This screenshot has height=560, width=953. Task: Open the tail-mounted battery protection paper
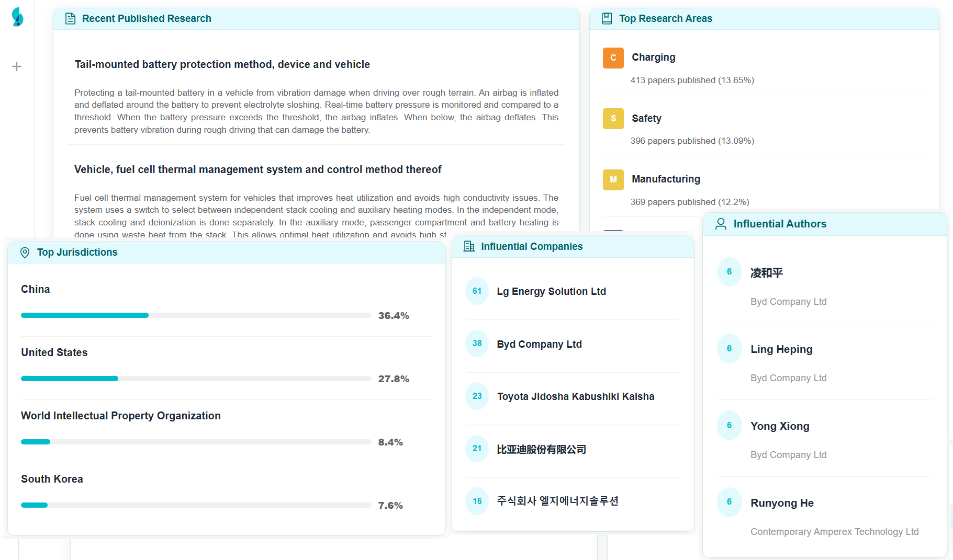pos(222,64)
